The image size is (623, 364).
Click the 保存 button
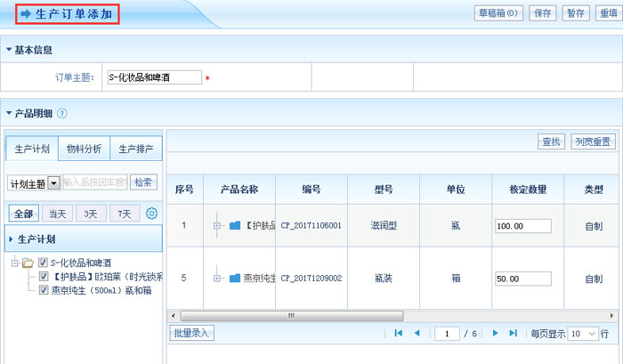pos(543,12)
